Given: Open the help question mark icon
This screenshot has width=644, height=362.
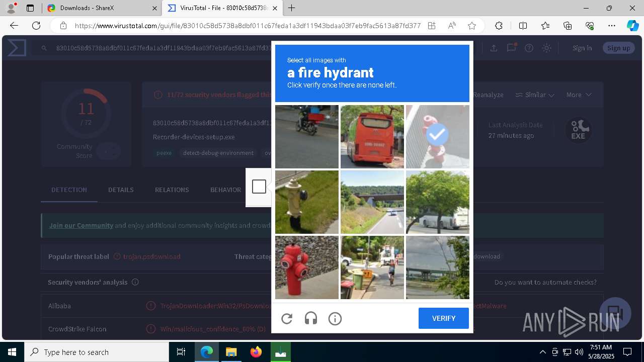Looking at the screenshot, I should (x=529, y=48).
